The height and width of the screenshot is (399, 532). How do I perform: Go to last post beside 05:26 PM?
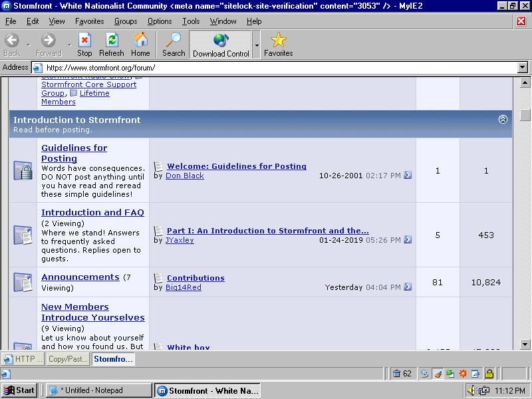pos(408,239)
